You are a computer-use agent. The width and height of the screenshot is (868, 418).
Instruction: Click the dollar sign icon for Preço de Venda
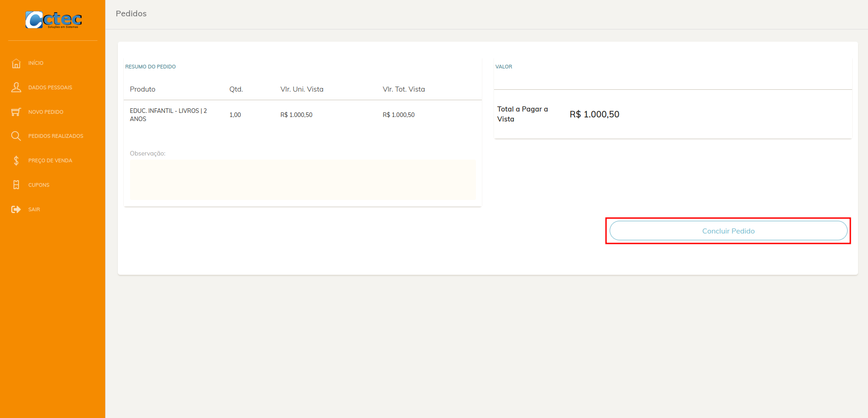point(16,160)
